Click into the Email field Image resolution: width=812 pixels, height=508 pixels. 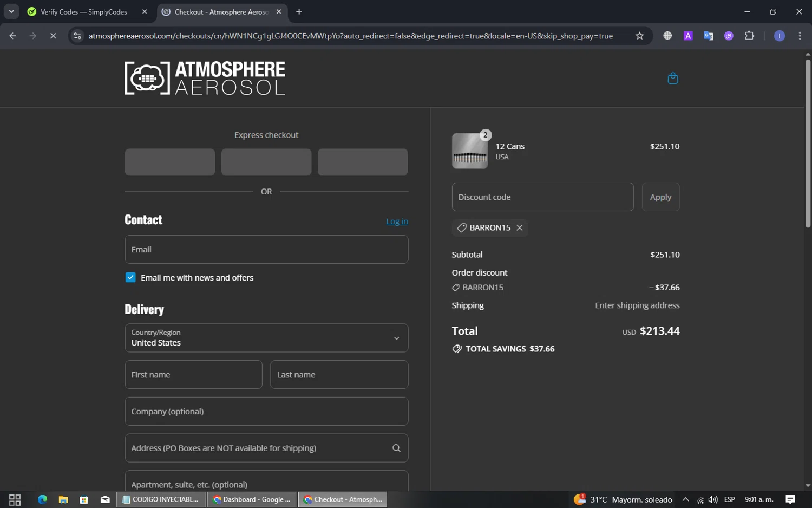(266, 249)
